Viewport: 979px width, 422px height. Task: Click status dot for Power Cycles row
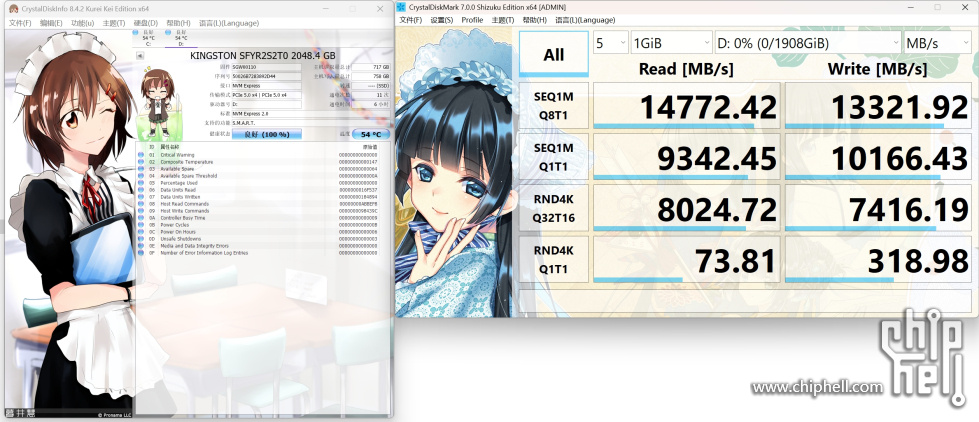141,225
